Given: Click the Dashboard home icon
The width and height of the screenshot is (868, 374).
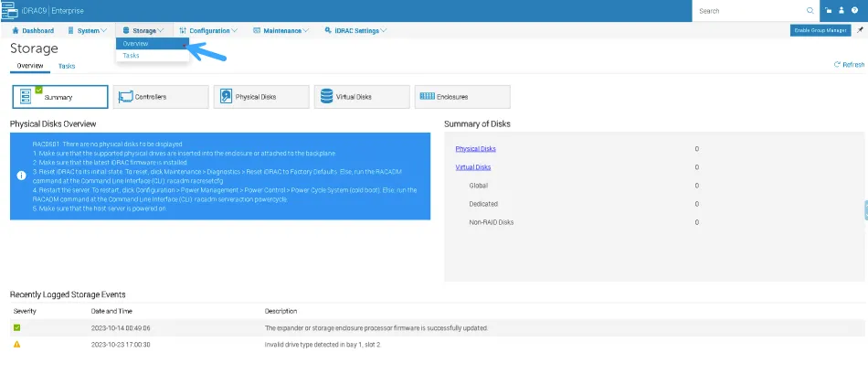Looking at the screenshot, I should coord(16,30).
